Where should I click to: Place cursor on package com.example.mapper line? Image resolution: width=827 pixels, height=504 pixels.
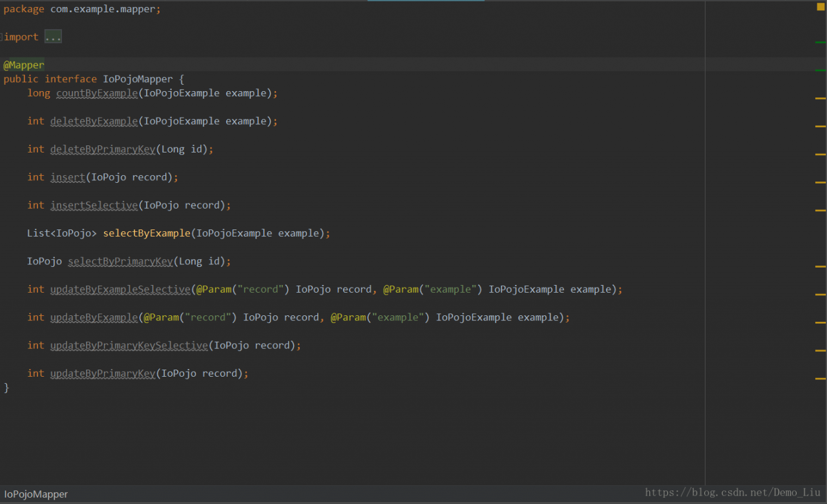(x=82, y=9)
